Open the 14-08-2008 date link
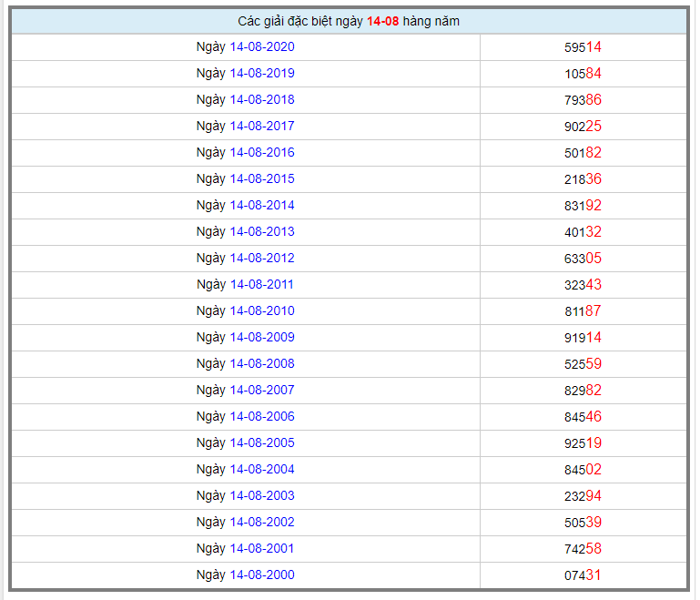Image resolution: width=700 pixels, height=600 pixels. (262, 363)
